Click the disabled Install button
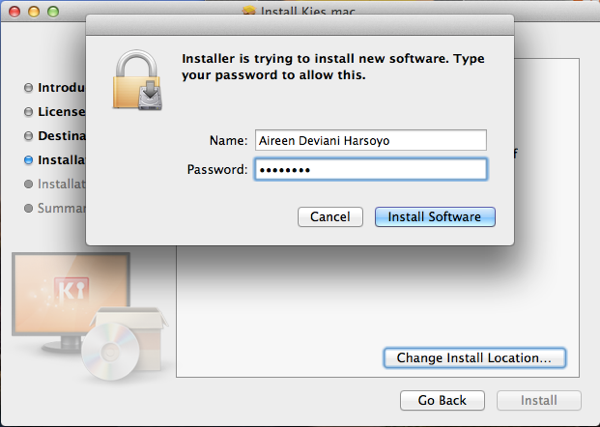Screen dimensions: 600x427 539,400
